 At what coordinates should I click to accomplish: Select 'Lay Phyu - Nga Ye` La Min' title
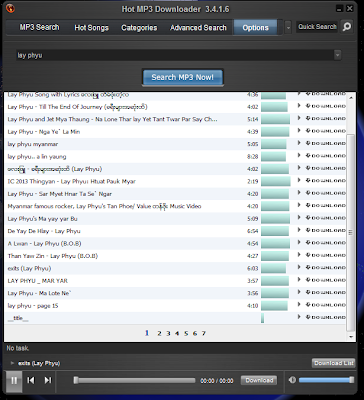tap(44, 132)
